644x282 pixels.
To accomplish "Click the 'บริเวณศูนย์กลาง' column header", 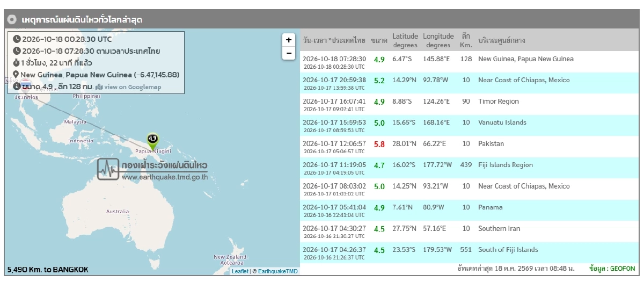I will click(501, 40).
